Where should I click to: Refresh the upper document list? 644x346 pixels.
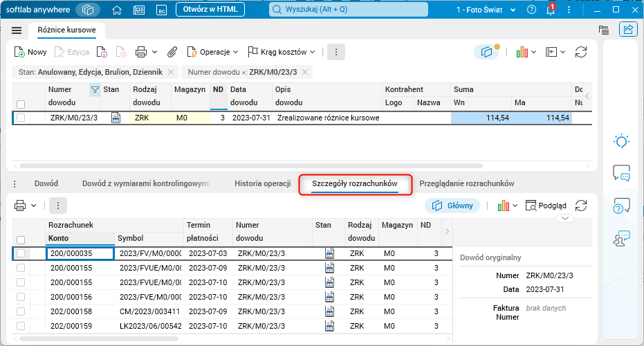[x=581, y=52]
